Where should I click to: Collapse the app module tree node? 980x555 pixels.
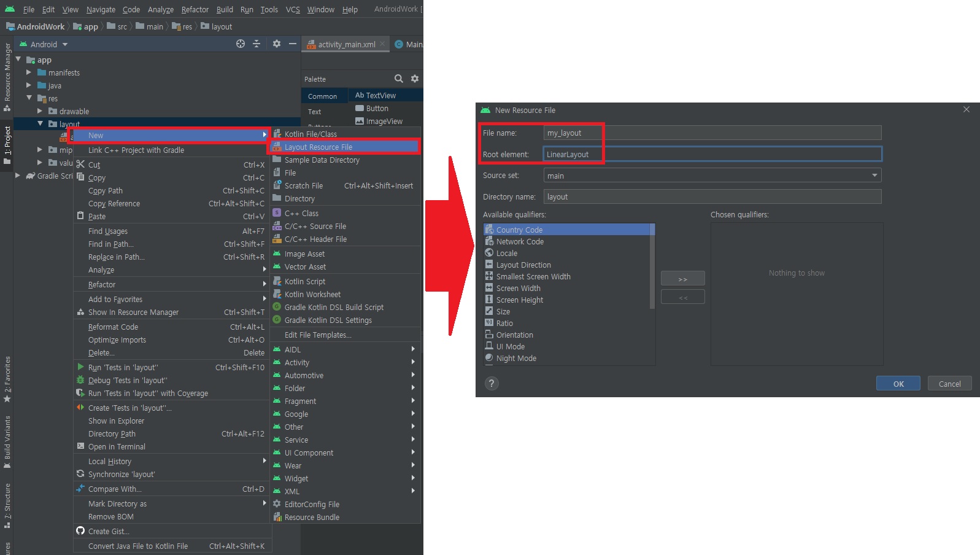pyautogui.click(x=18, y=60)
